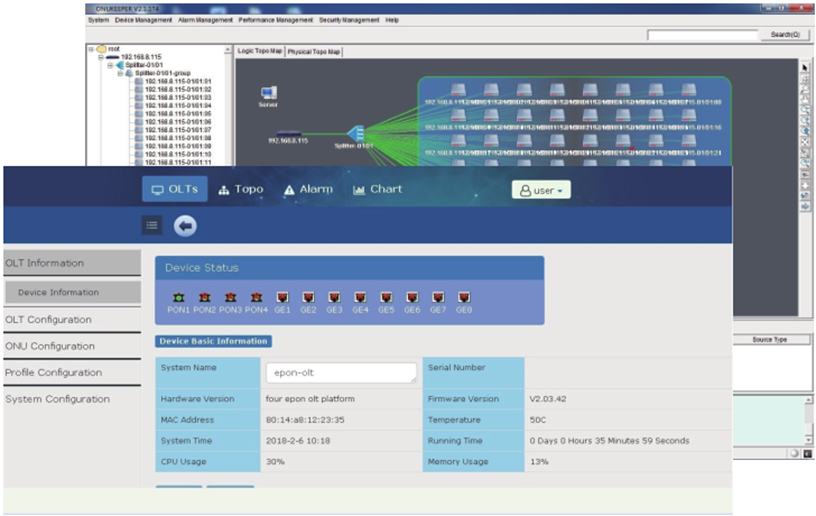Click the 192.168.8.115 OLT device icon in map
The image size is (816, 516).
click(x=288, y=133)
